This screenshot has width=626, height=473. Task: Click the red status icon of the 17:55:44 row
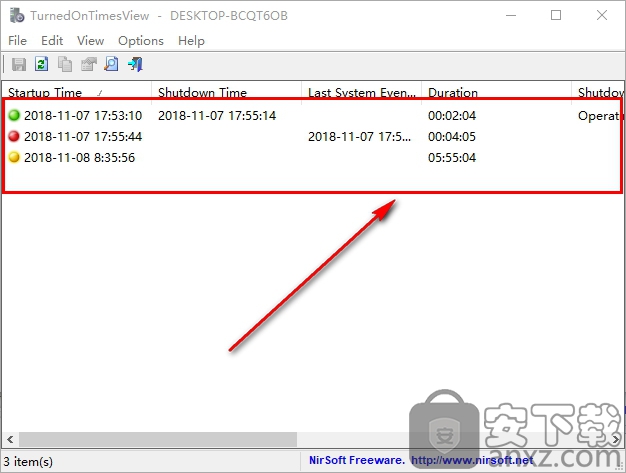(14, 136)
